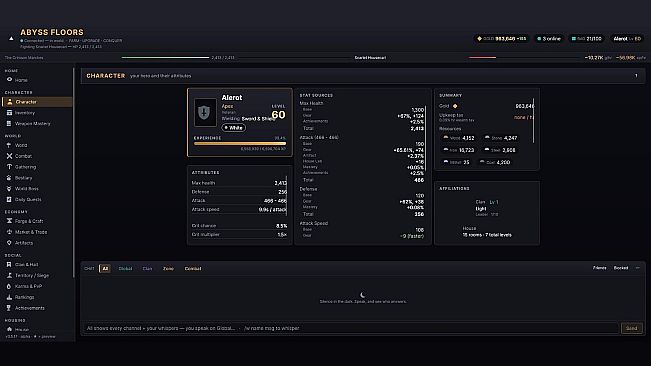Click the chat message input field
The height and width of the screenshot is (366, 651).
[x=351, y=328]
